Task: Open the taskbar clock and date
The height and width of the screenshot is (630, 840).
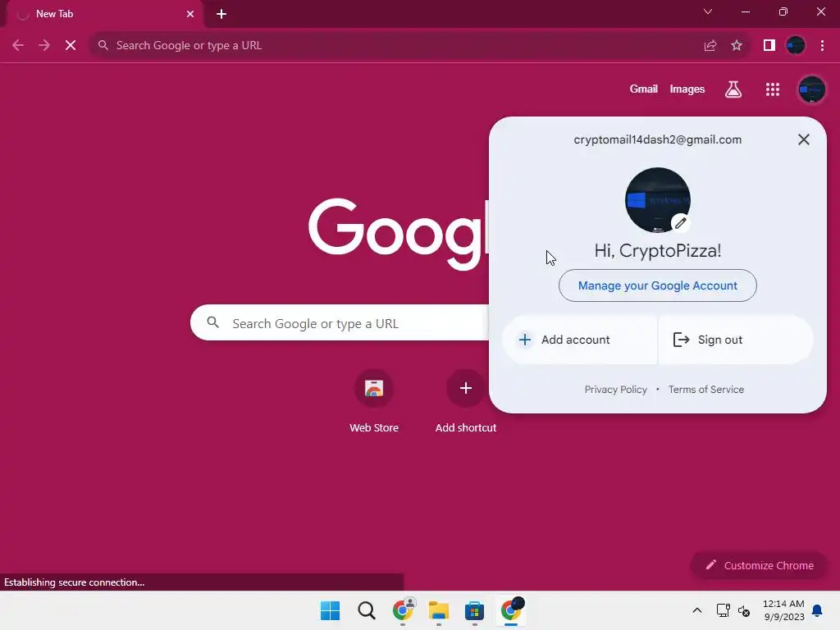Action: click(x=783, y=610)
